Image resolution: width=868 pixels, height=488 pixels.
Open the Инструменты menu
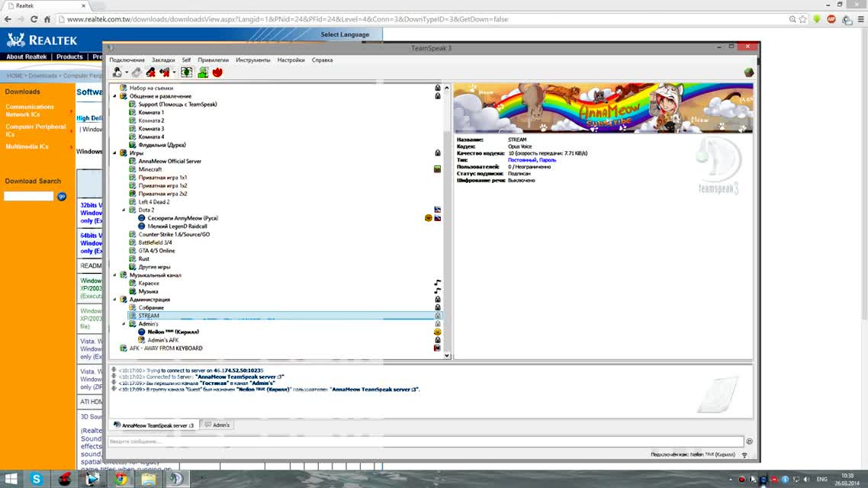tap(253, 59)
